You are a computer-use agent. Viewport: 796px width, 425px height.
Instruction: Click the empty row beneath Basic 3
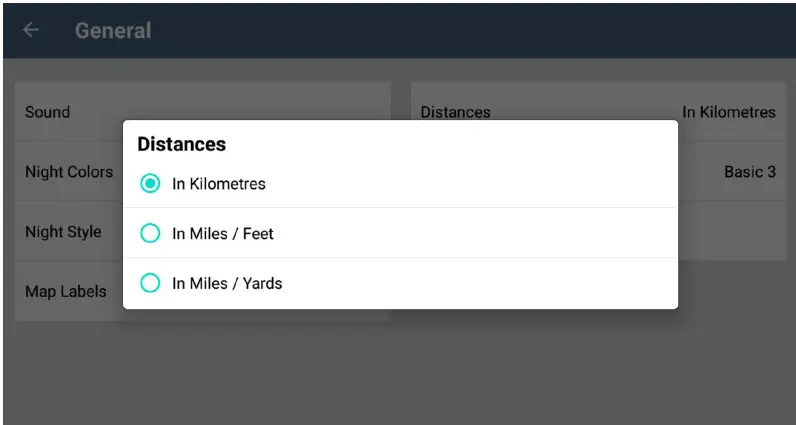pyautogui.click(x=730, y=232)
